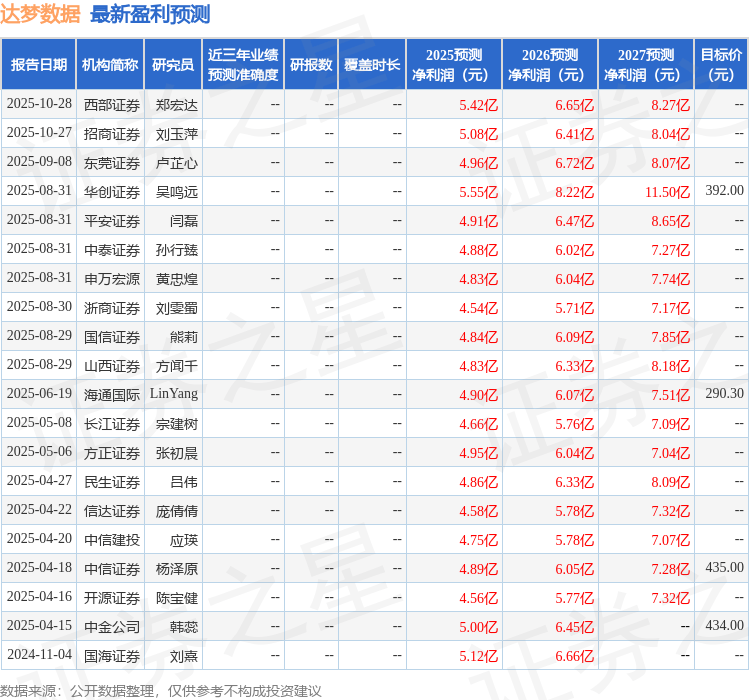Viewport: 749px width, 700px height.
Task: Click the 覆盖时长 column header
Action: pyautogui.click(x=372, y=65)
